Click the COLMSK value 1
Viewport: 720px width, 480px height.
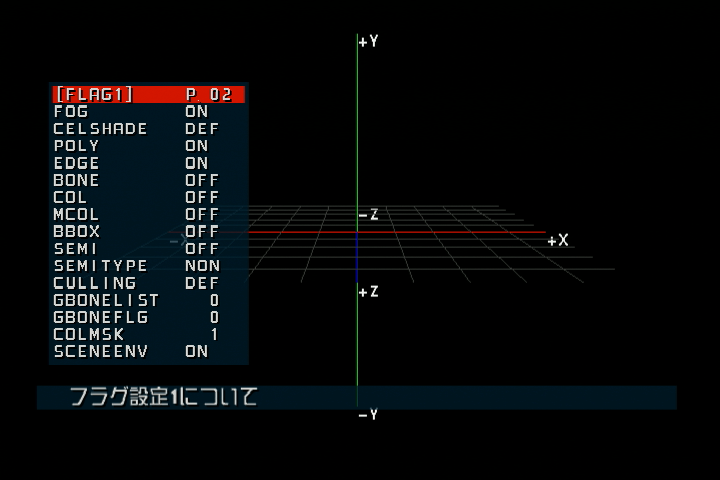pos(214,334)
